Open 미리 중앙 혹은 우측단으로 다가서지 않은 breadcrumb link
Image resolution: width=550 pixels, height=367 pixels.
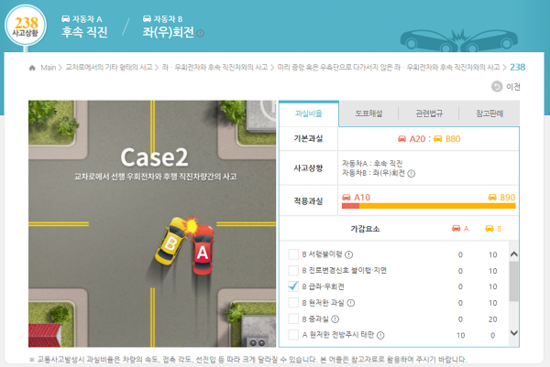[389, 67]
